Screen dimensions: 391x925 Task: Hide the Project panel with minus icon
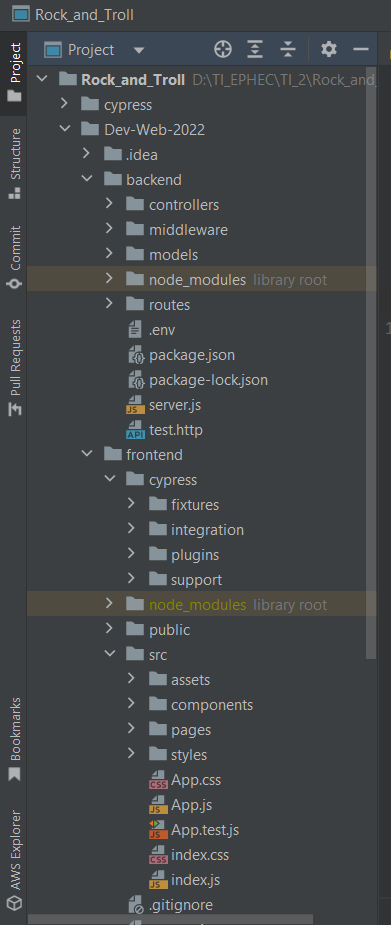(x=361, y=50)
